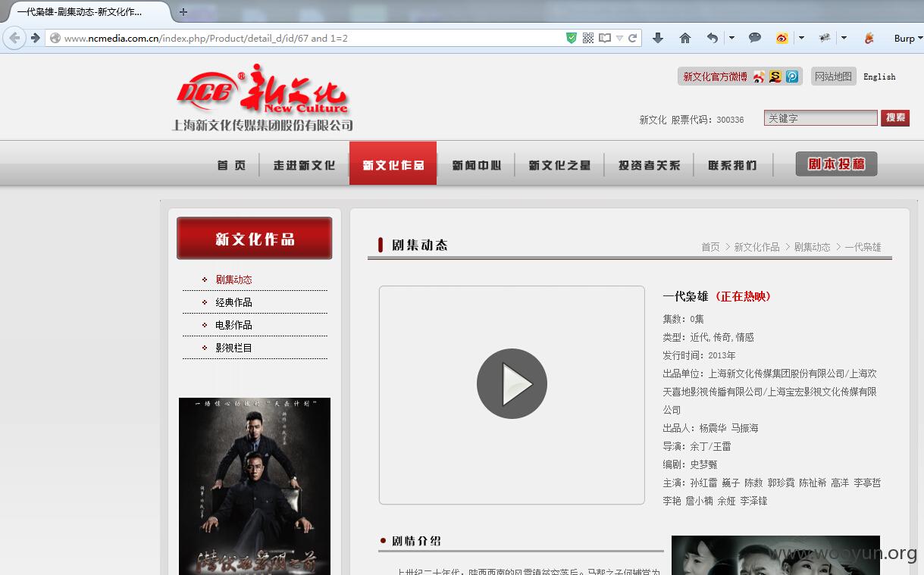This screenshot has width=924, height=575.
Task: Go back using the browser back arrow
Action: coord(14,38)
